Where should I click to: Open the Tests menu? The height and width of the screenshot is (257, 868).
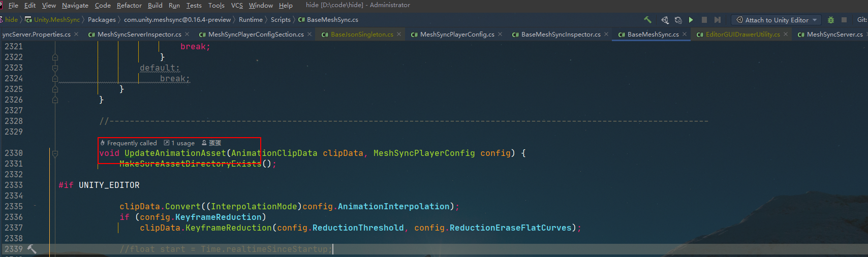tap(194, 5)
